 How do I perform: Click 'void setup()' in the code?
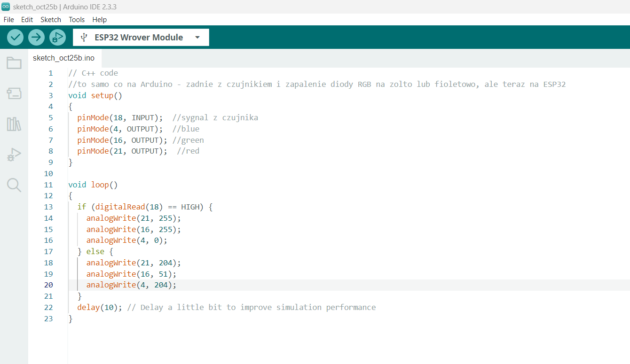pyautogui.click(x=95, y=95)
